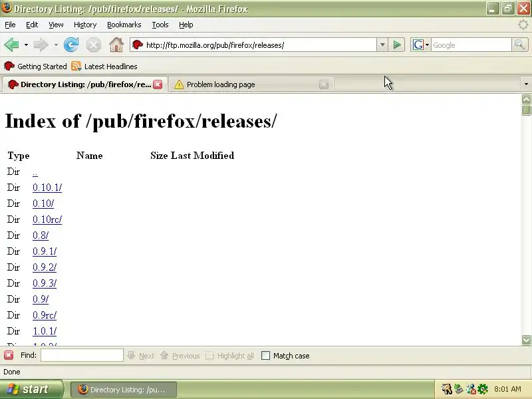Open the parent directory '..' link

(x=35, y=172)
